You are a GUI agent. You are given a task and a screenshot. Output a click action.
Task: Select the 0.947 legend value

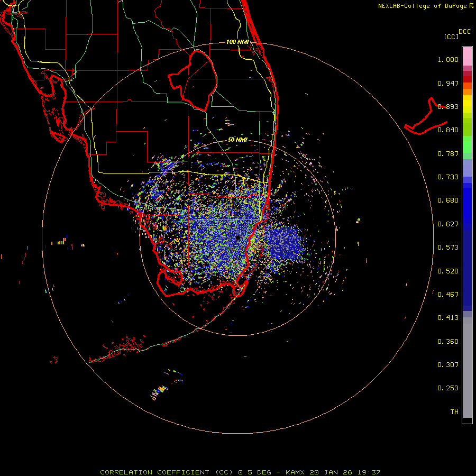point(448,83)
